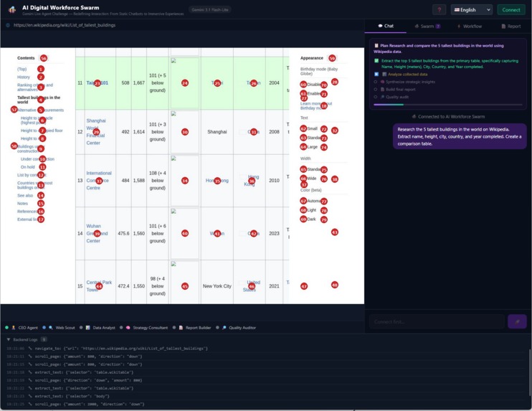Viewport: 532px width, 411px height.
Task: Click the Gemini 3.1 Flash-Lite model label
Action: click(209, 10)
